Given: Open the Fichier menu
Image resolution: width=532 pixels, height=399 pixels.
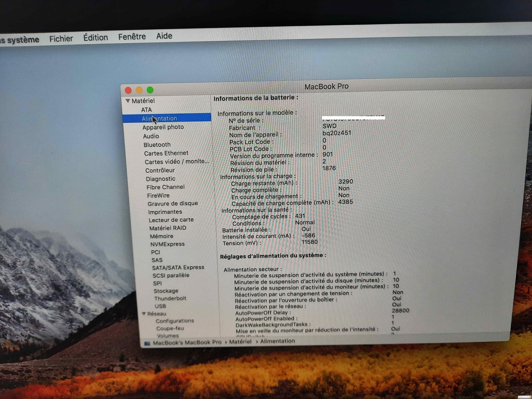Looking at the screenshot, I should [x=61, y=38].
